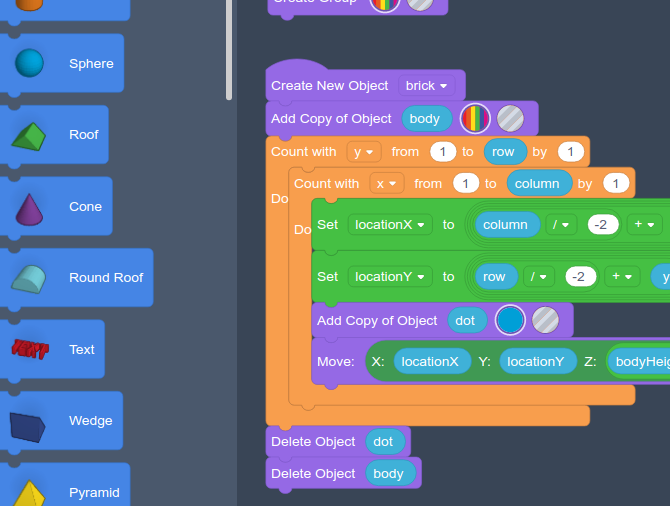Click the dot variable in Add Copy block

coord(467,320)
